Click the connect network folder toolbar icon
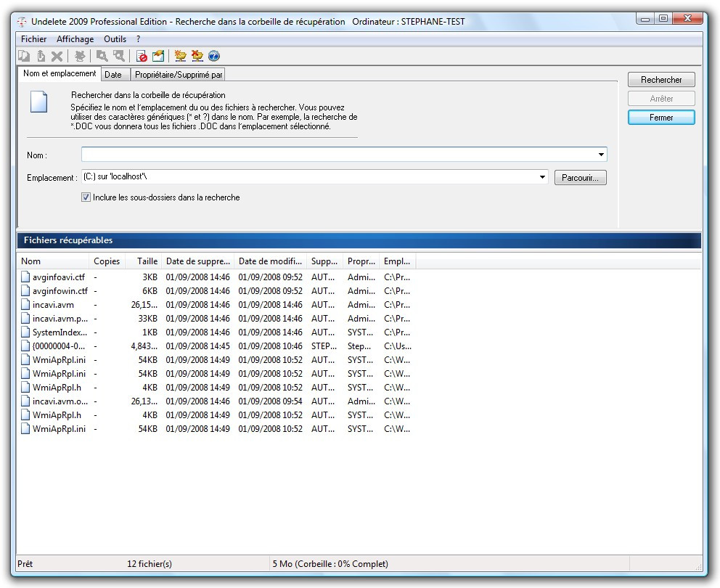The height and width of the screenshot is (588, 720). pyautogui.click(x=181, y=56)
